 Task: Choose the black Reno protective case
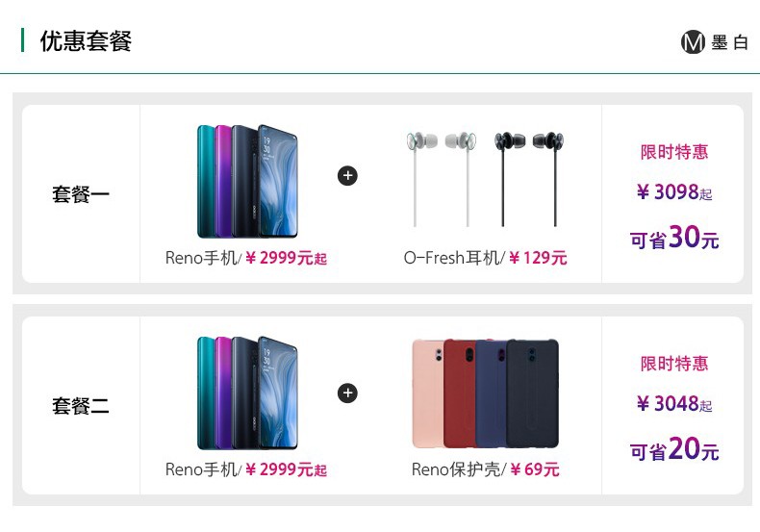(x=533, y=393)
